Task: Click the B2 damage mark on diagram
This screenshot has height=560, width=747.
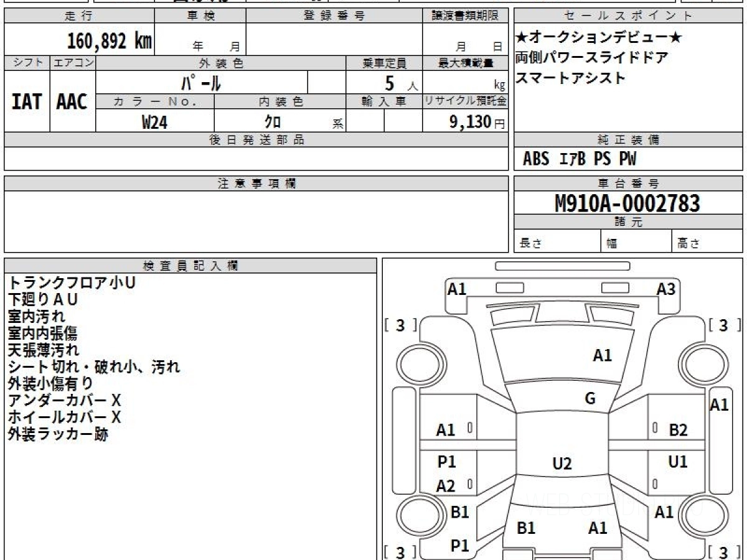Action: point(678,430)
